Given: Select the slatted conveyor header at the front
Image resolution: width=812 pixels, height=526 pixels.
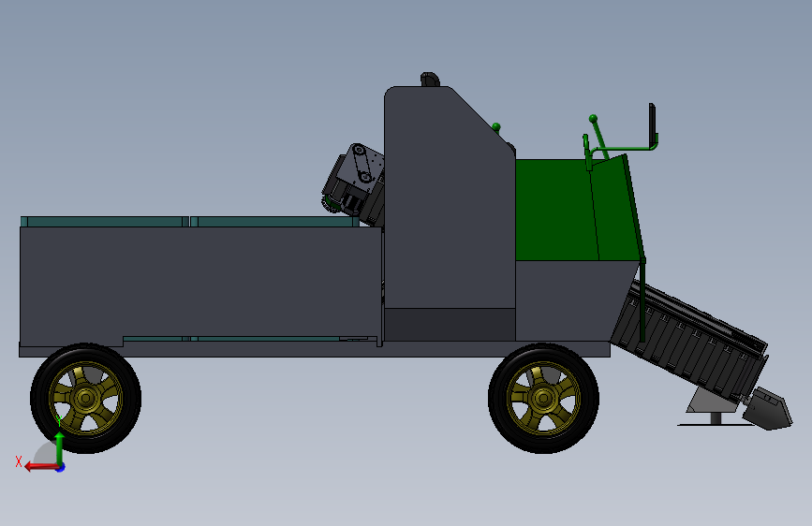Looking at the screenshot, I should (690, 342).
